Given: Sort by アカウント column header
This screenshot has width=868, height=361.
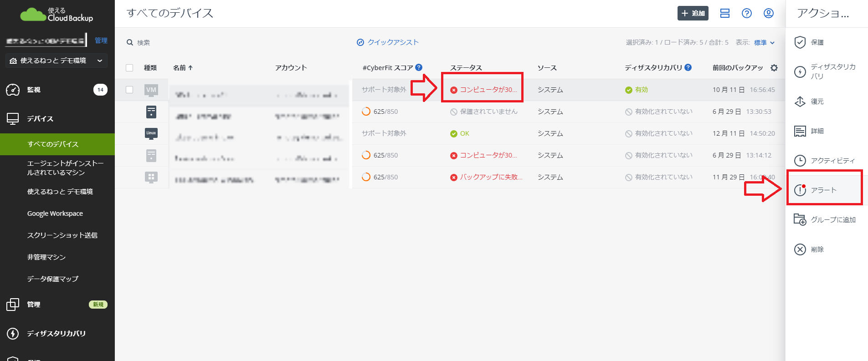Looking at the screenshot, I should click(291, 68).
